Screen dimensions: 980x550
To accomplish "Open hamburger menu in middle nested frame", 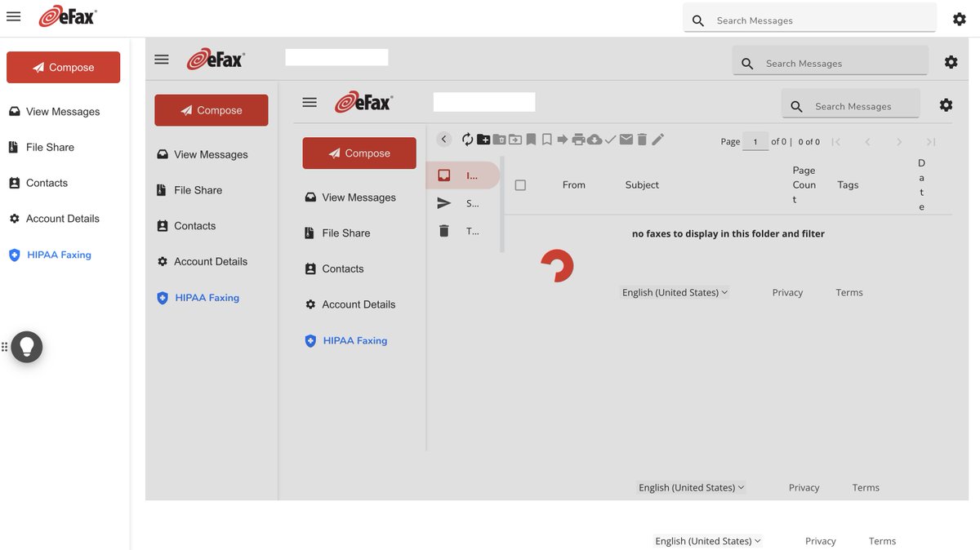I will pos(162,60).
